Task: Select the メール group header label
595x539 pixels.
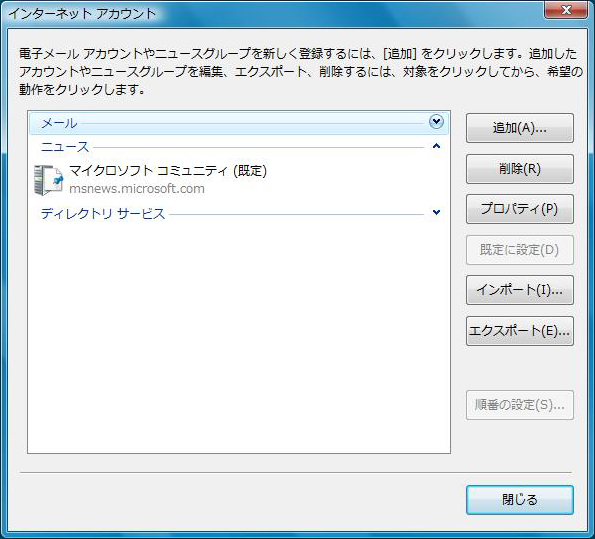Action: click(x=59, y=123)
